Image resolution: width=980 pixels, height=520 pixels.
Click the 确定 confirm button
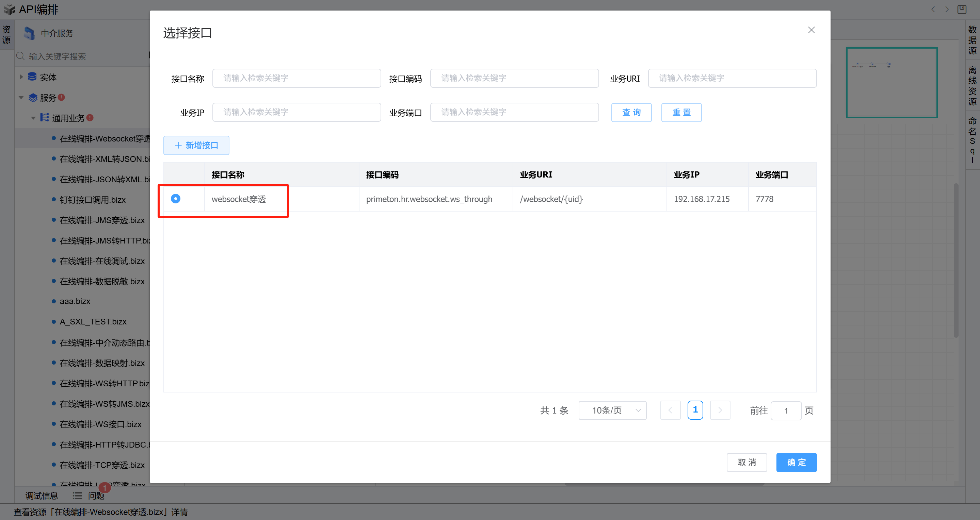click(796, 463)
